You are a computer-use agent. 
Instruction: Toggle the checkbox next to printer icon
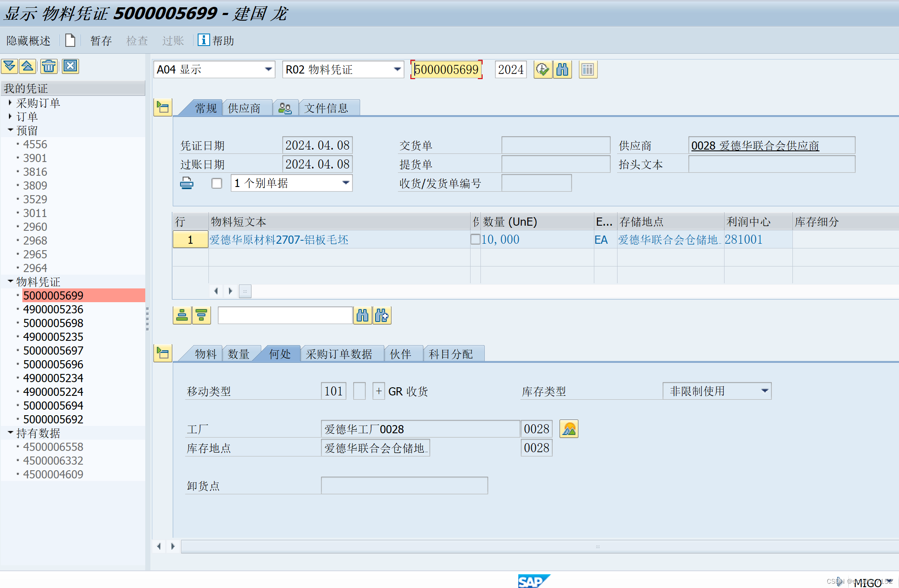coord(217,184)
